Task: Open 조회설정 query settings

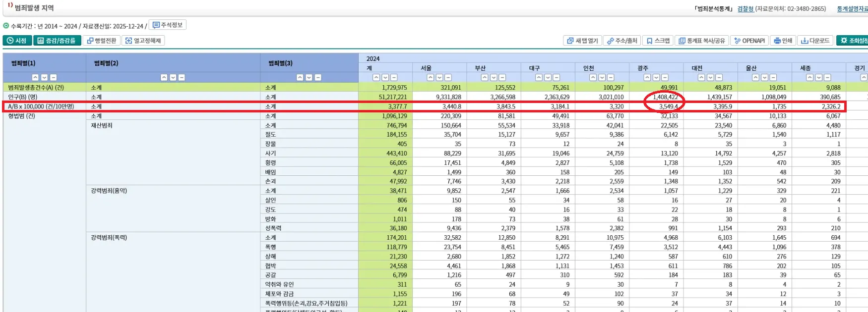Action: pyautogui.click(x=854, y=41)
